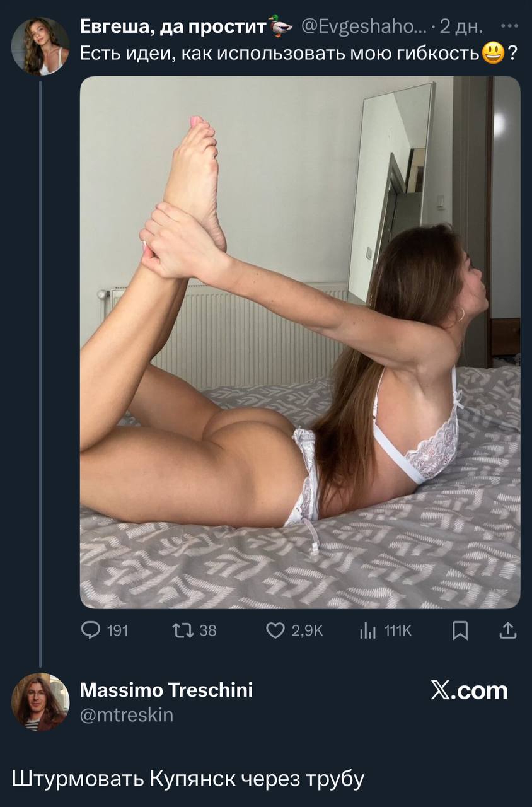
Task: Click the display name 'Евгеша, да простит'
Action: point(173,27)
